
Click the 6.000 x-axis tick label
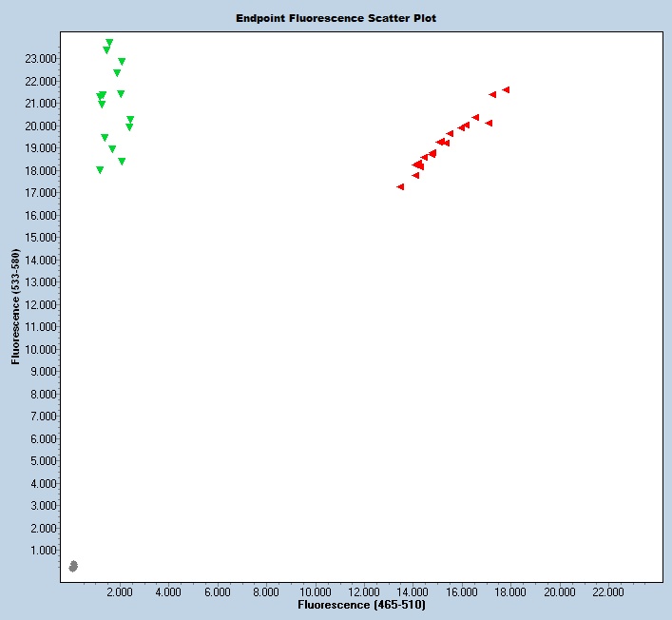click(x=217, y=591)
